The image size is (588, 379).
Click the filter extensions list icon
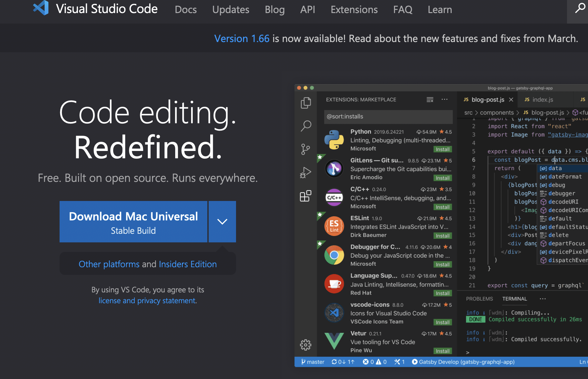coord(430,100)
